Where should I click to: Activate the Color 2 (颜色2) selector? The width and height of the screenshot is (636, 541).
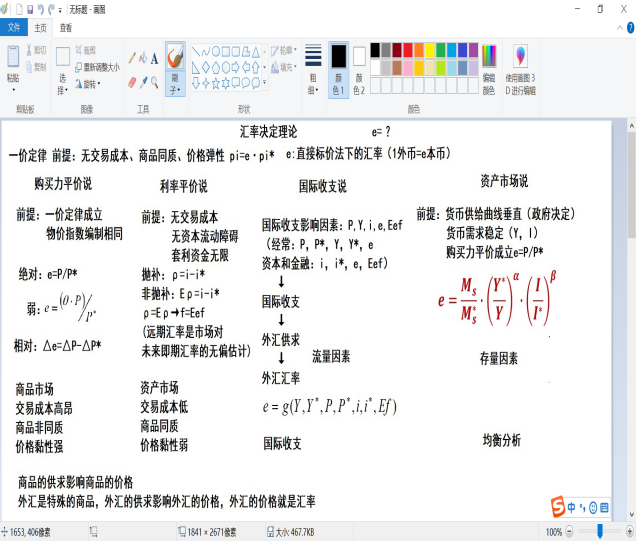[x=360, y=68]
